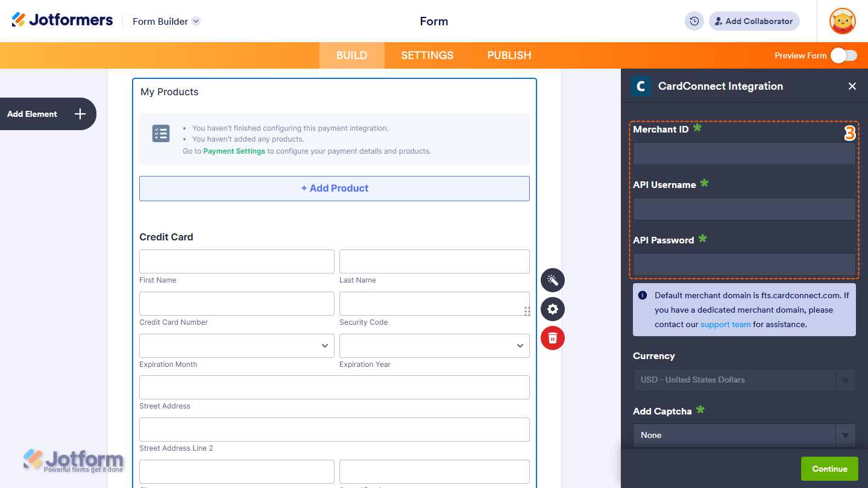Click the magic wand styling icon
Image resolution: width=868 pixels, height=488 pixels.
552,280
